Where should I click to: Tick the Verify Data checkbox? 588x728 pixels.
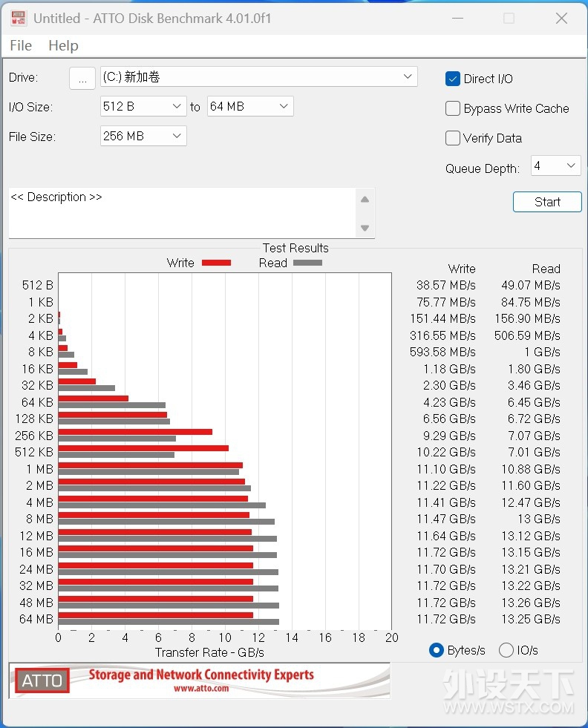pos(453,138)
